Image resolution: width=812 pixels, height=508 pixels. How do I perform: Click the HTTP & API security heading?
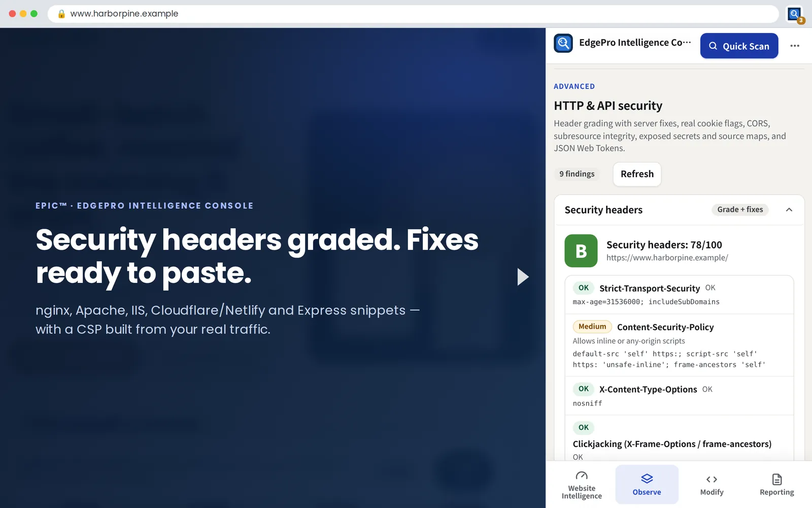click(x=608, y=106)
